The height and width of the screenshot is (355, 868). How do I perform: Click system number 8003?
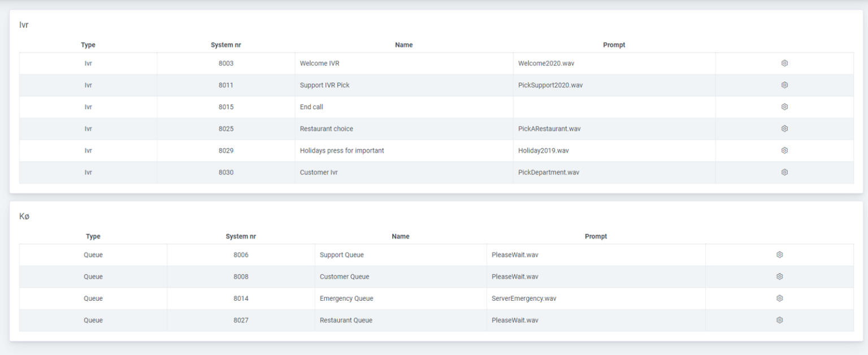tap(226, 63)
